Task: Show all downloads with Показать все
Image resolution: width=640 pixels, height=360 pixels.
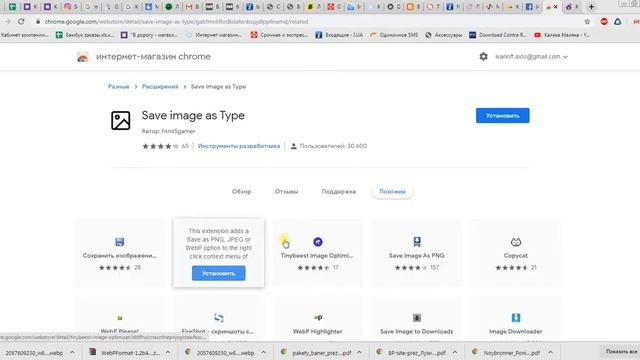Action: 621,351
